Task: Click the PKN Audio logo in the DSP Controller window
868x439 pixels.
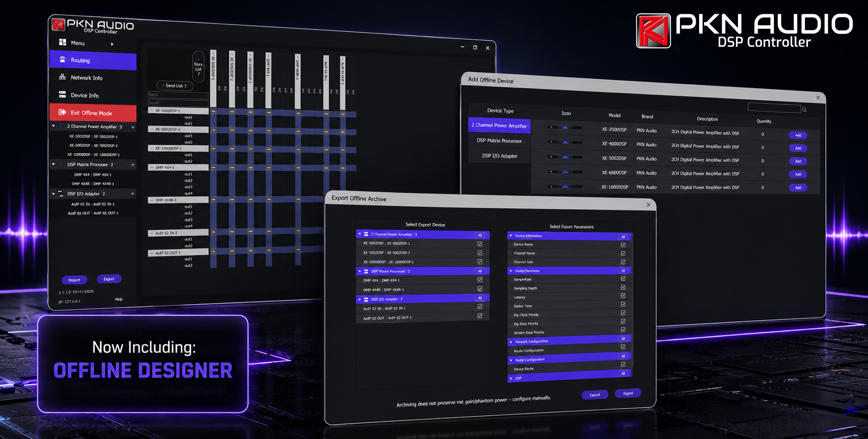Action: (59, 24)
